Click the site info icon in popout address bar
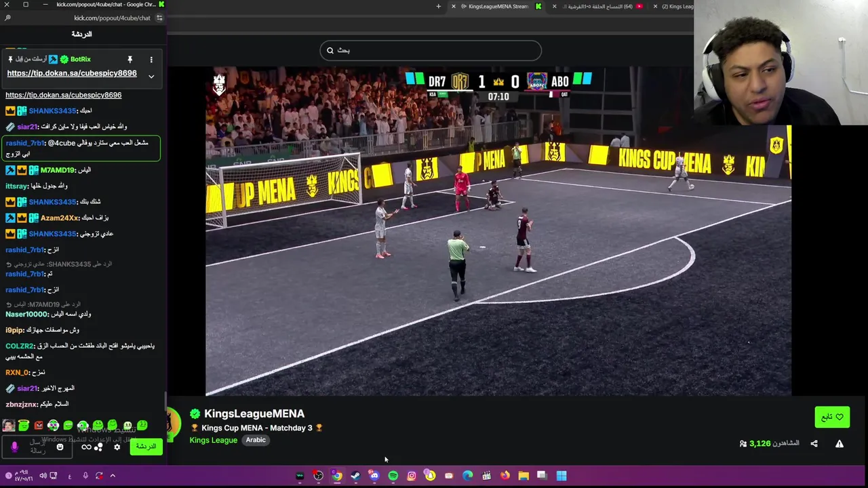Viewport: 868px width, 488px height. click(159, 18)
